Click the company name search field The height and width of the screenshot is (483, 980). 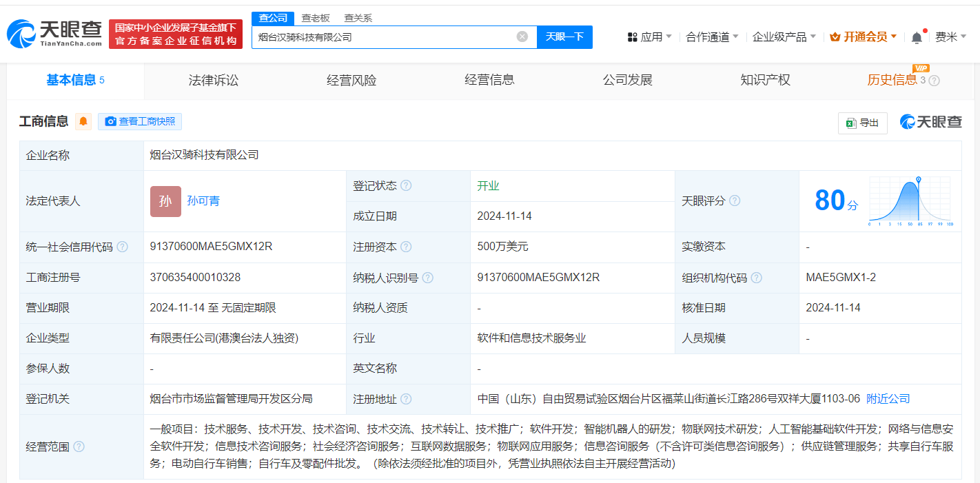tap(385, 37)
